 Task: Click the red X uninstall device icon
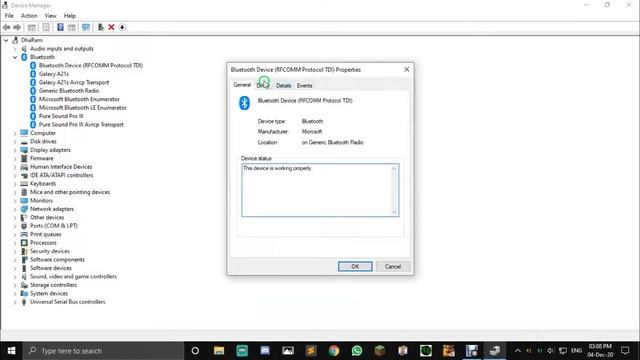pos(111,27)
